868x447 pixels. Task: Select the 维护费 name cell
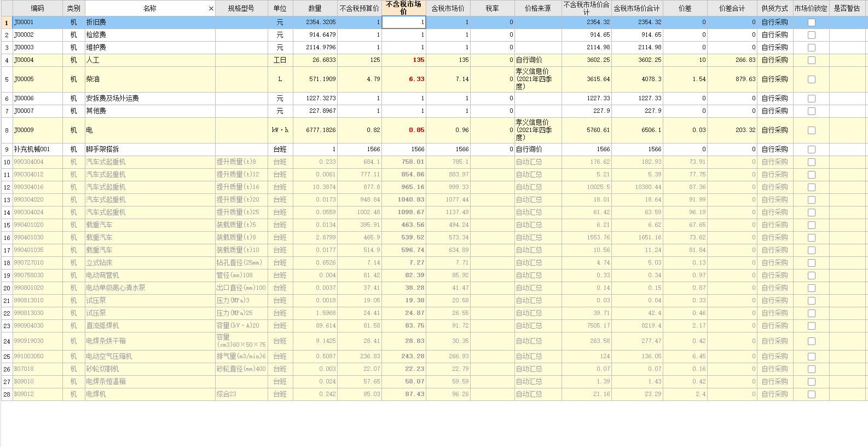(150, 48)
